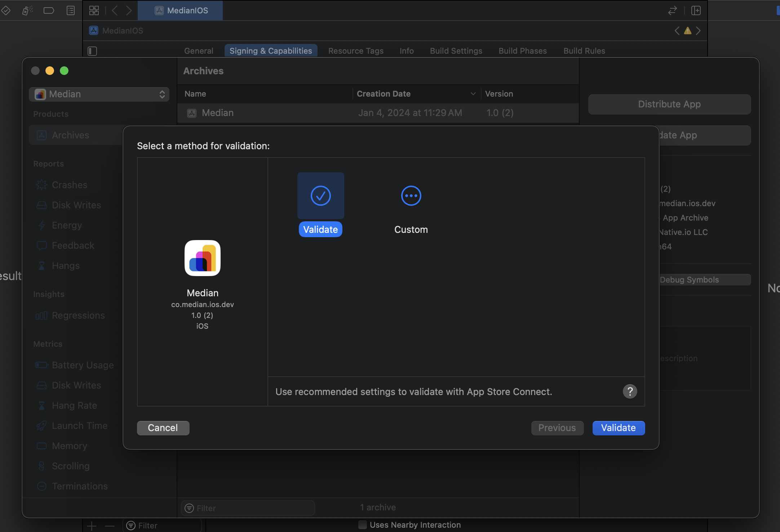Select the MedianIOS editor tab
Viewport: 780px width, 532px height.
[180, 10]
